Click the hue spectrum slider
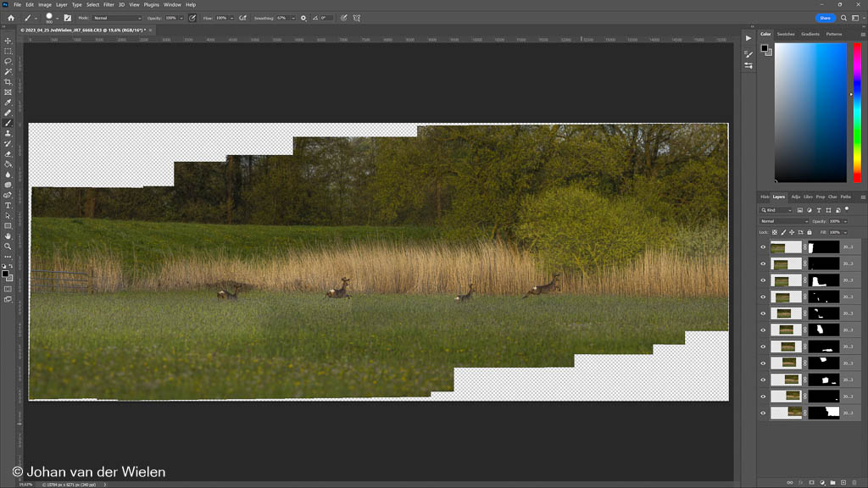The image size is (868, 488). click(857, 112)
